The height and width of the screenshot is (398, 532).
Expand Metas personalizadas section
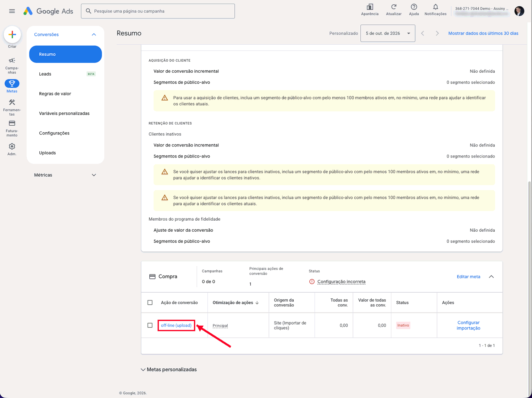tap(169, 370)
